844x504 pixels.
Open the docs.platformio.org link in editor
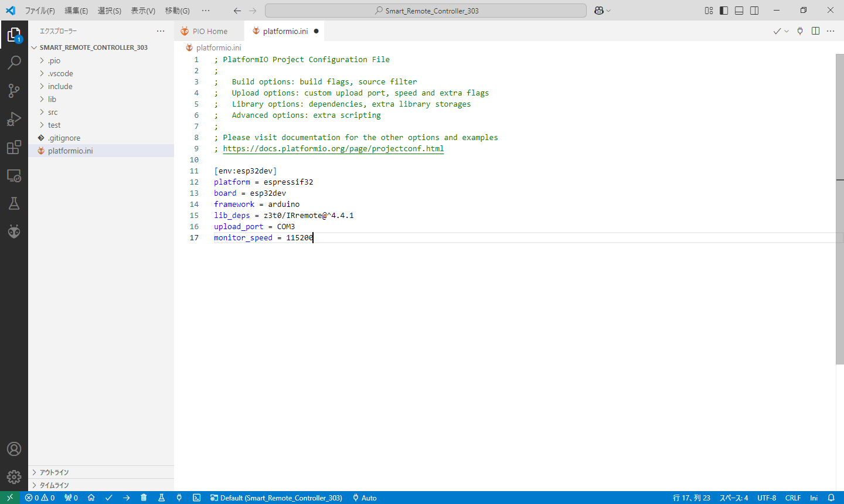click(333, 149)
